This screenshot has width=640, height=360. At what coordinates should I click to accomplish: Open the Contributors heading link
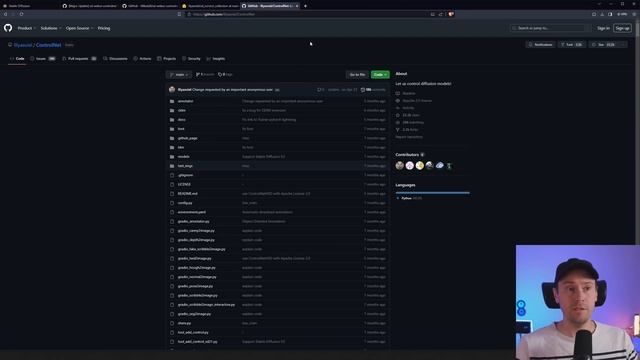pyautogui.click(x=407, y=155)
